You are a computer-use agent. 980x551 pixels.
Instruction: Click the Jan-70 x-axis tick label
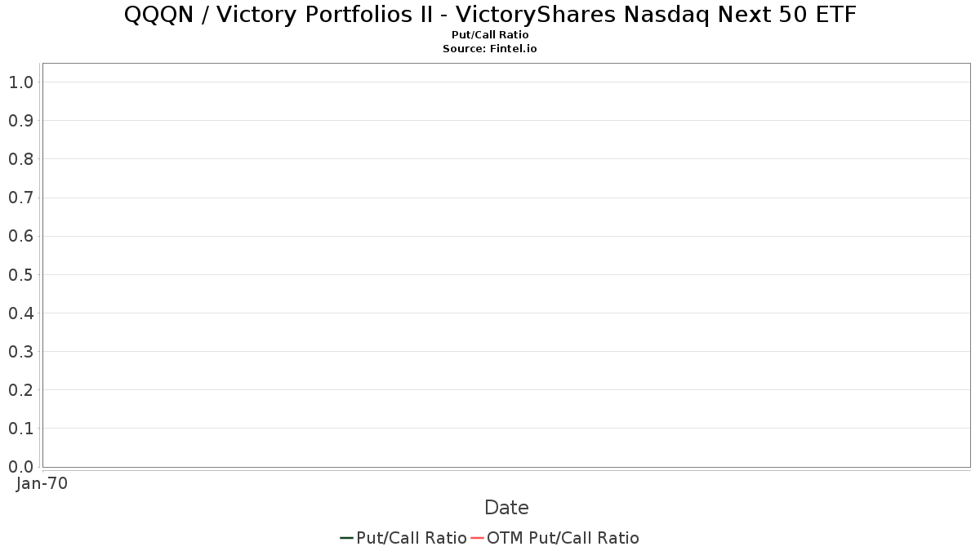42,483
